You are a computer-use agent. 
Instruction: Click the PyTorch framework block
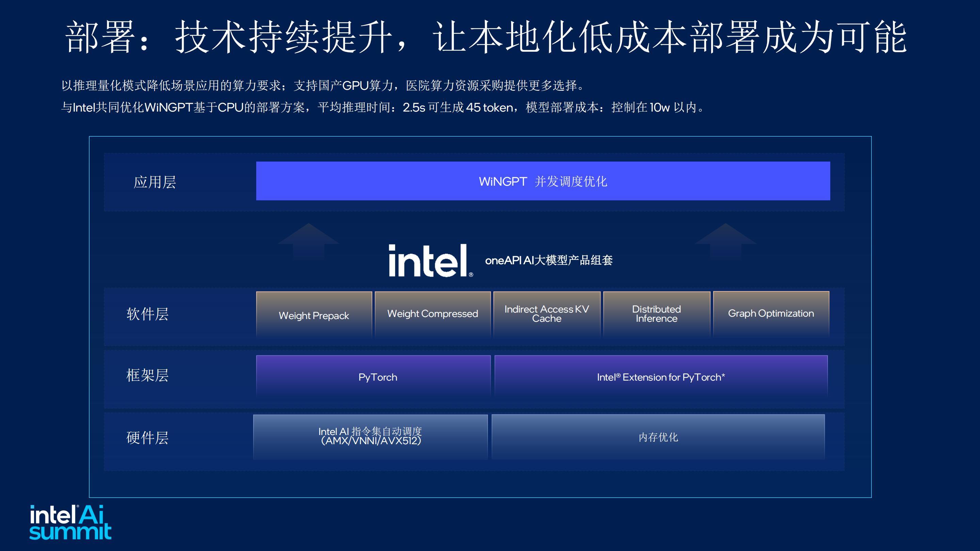[373, 377]
